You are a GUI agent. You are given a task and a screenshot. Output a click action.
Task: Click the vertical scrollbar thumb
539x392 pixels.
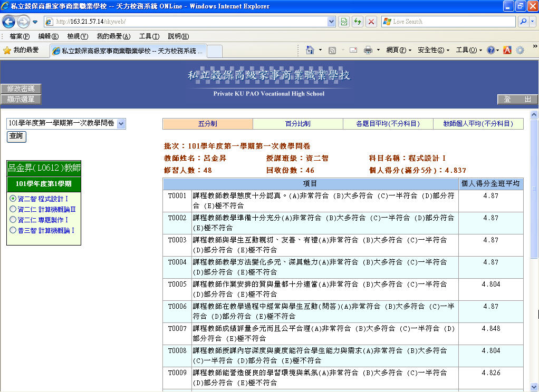[534, 188]
